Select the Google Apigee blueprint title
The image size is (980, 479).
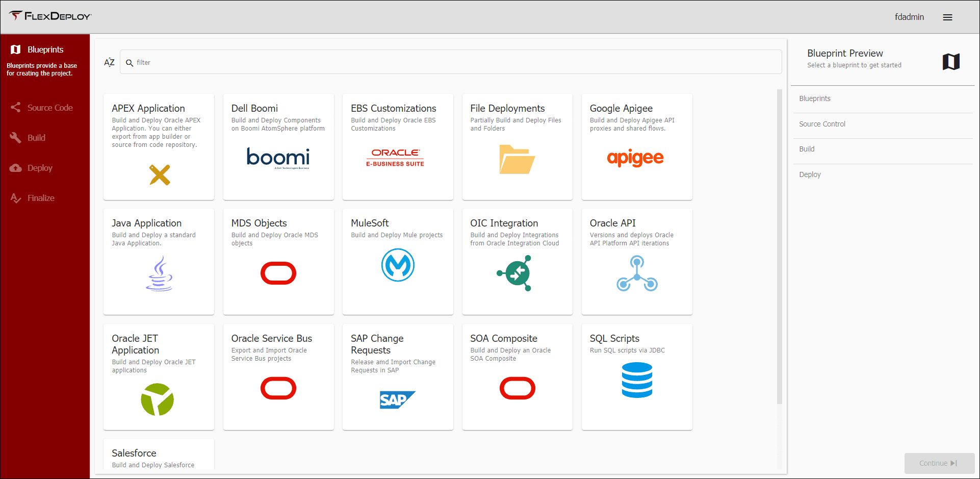coord(621,108)
